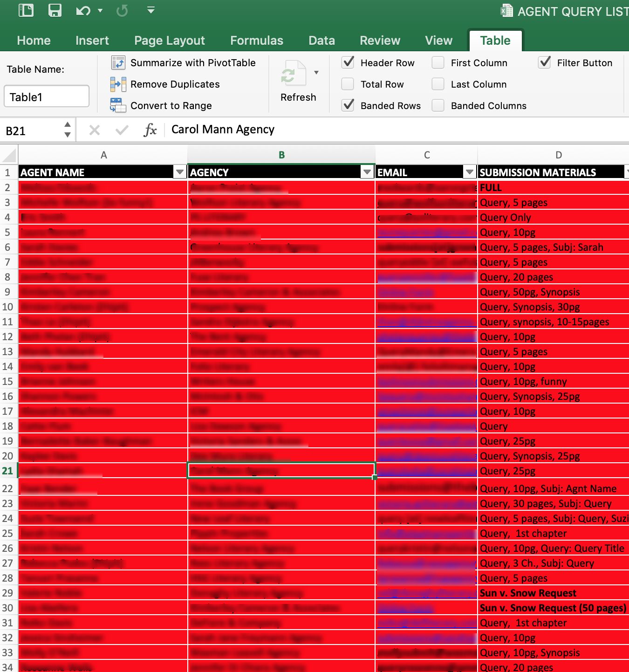Open the AGENT NAME filter dropdown

(180, 172)
